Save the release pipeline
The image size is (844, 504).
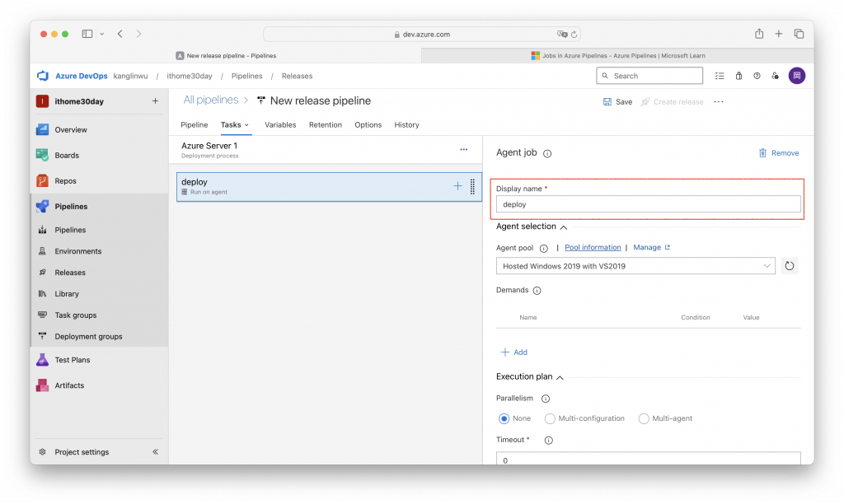tap(618, 101)
